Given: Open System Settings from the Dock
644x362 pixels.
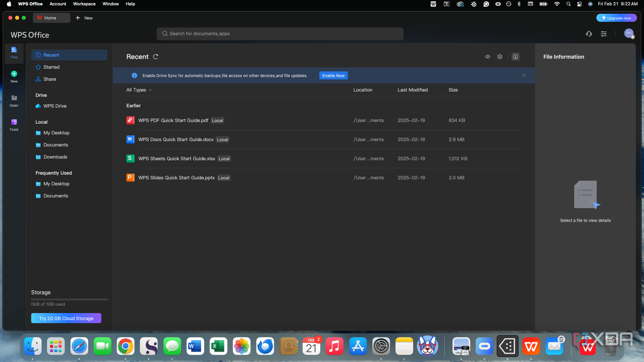Looking at the screenshot, I should pyautogui.click(x=381, y=346).
